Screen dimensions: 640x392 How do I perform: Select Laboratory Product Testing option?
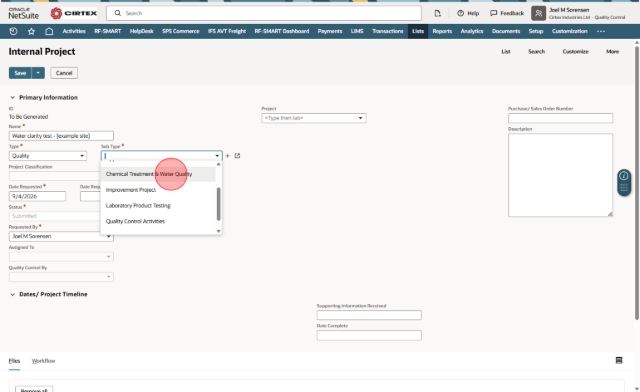158,205
